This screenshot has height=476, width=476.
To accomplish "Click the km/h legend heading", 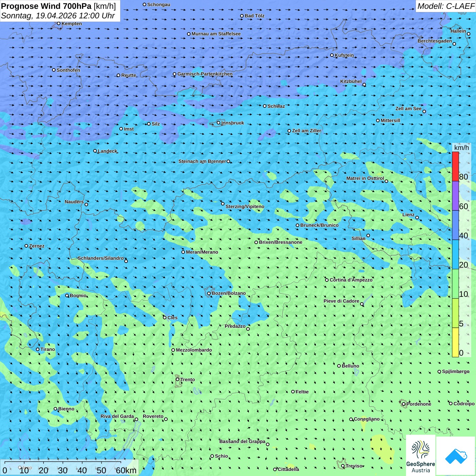I will (x=462, y=148).
